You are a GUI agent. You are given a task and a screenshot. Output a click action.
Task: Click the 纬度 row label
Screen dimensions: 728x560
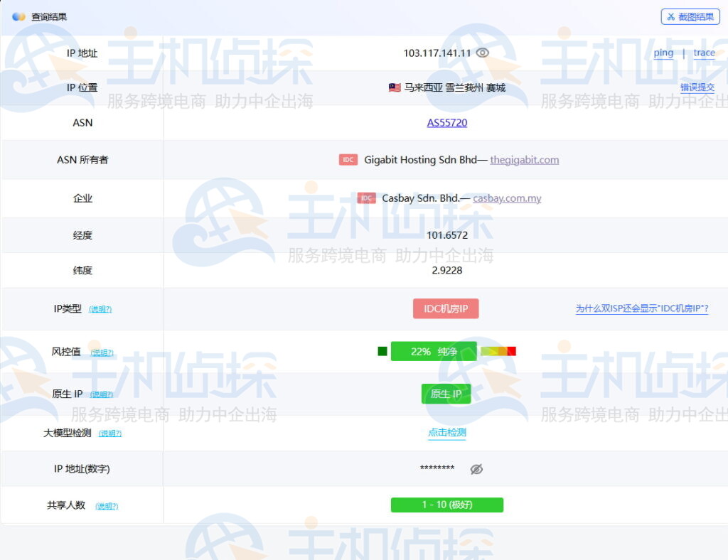(x=82, y=270)
